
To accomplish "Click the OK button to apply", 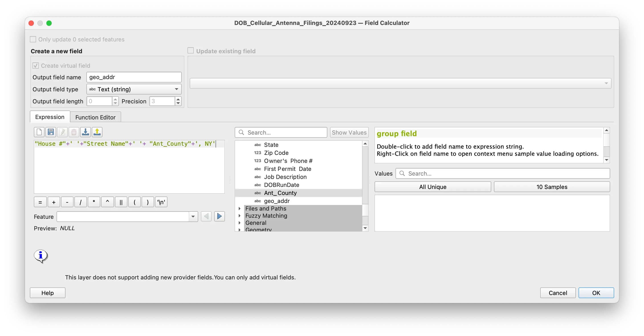I will (596, 293).
